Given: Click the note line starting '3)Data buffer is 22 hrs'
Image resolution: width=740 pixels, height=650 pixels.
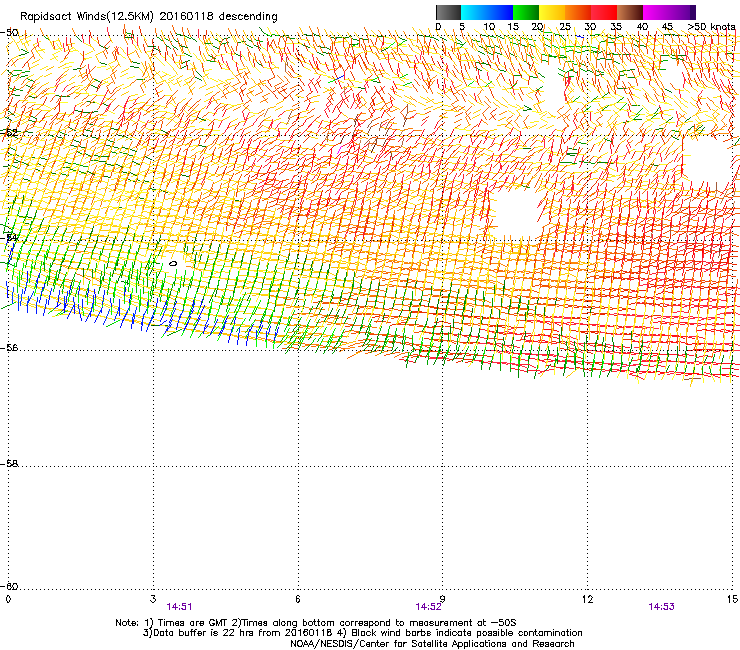Looking at the screenshot, I should 362,633.
